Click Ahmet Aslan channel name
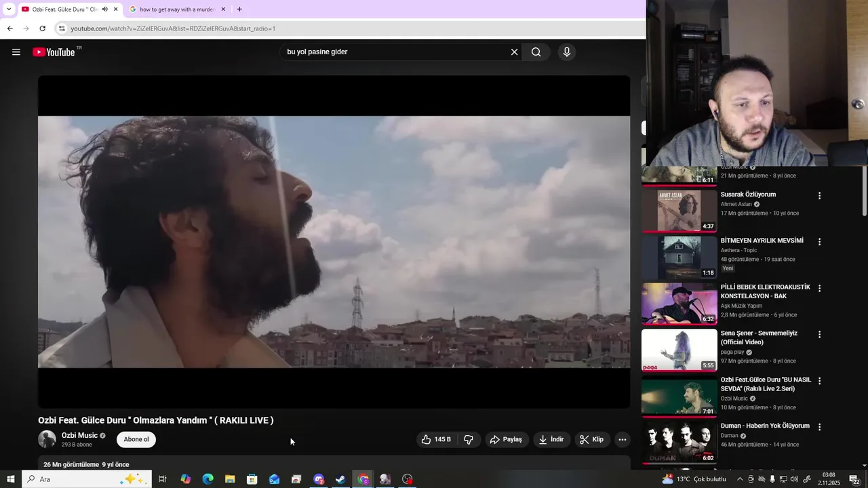868x488 pixels. coord(736,204)
